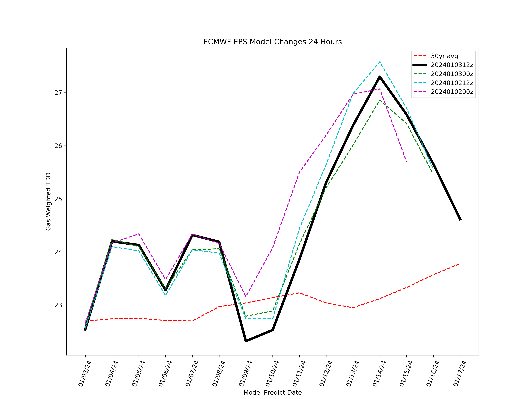Click the Gas Weighted TDD axis label
Image resolution: width=532 pixels, height=399 pixels.
point(48,202)
